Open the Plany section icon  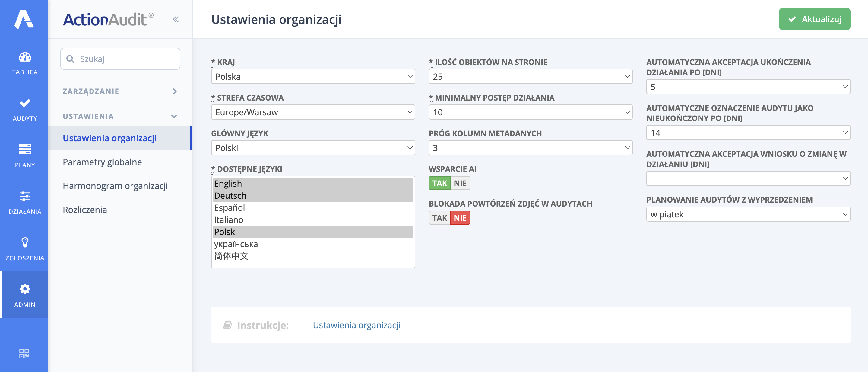tap(25, 149)
